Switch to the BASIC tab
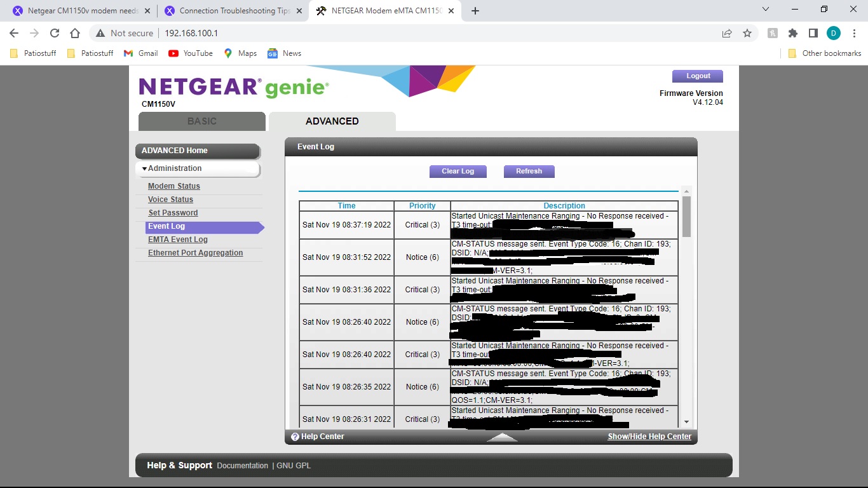The height and width of the screenshot is (488, 868). (201, 121)
